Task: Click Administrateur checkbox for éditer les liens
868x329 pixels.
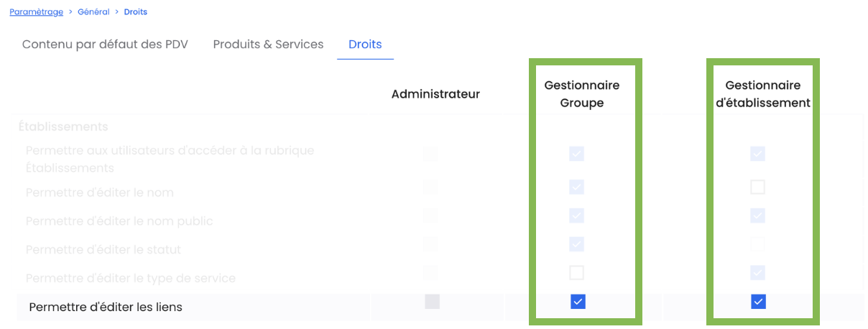Action: tap(432, 302)
